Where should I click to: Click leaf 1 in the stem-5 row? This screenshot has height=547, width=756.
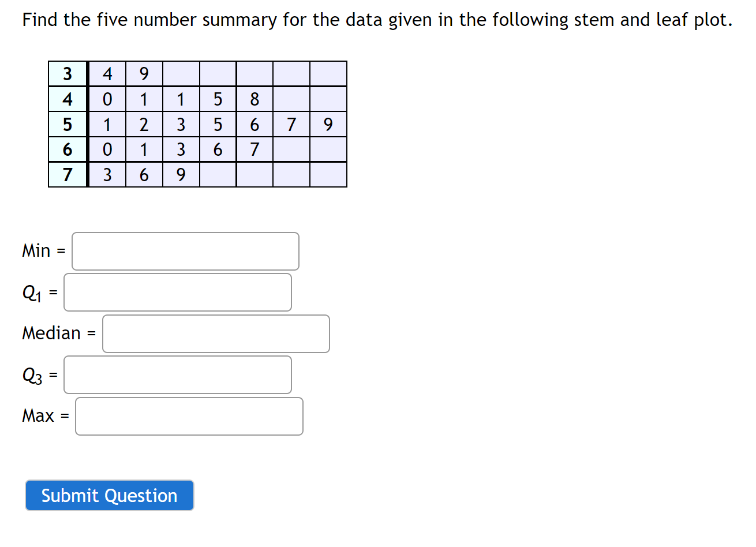(107, 123)
